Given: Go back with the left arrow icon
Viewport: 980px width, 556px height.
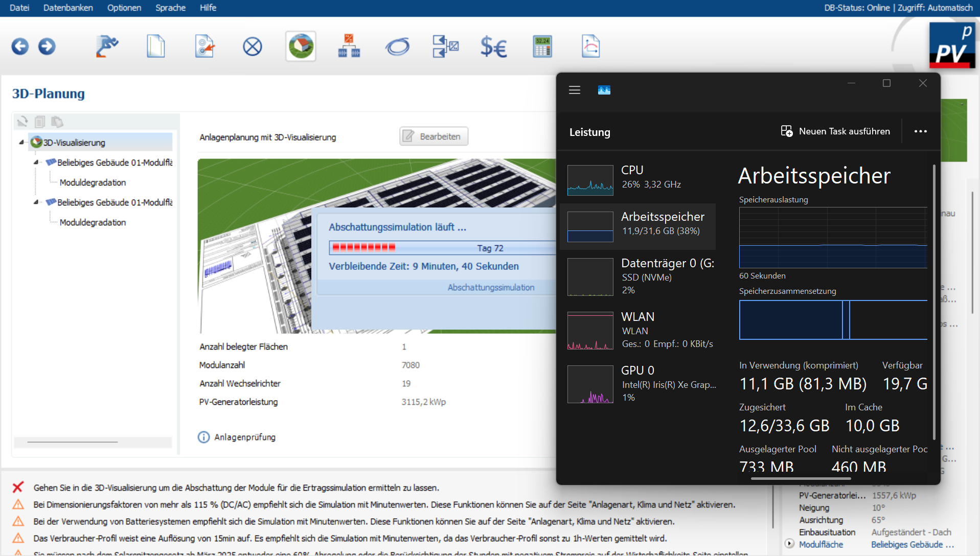Looking at the screenshot, I should click(20, 47).
